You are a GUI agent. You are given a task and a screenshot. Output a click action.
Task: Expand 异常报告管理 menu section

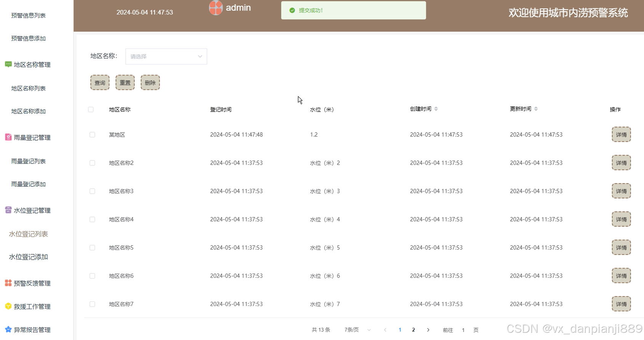pyautogui.click(x=32, y=329)
